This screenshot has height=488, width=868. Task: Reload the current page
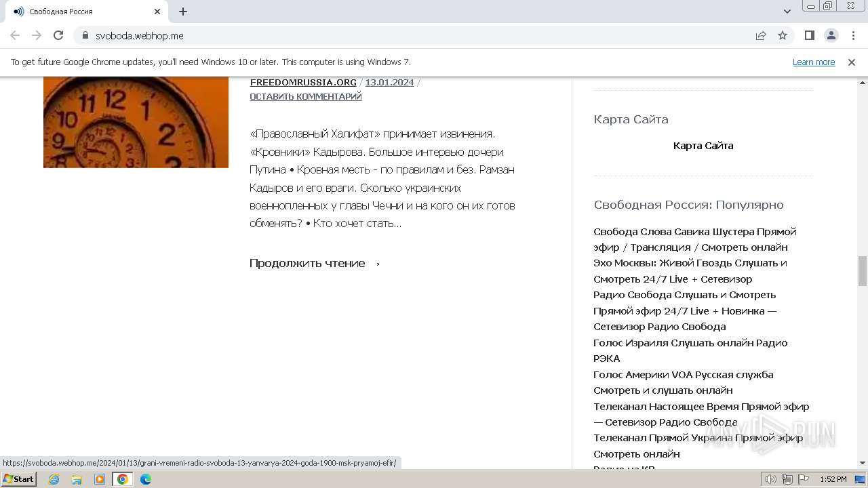pyautogui.click(x=58, y=35)
